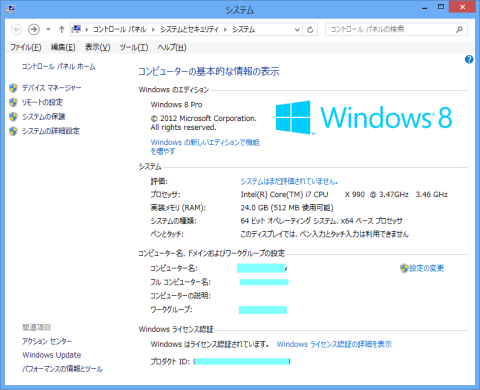Maximize the システム window

pyautogui.click(x=441, y=8)
